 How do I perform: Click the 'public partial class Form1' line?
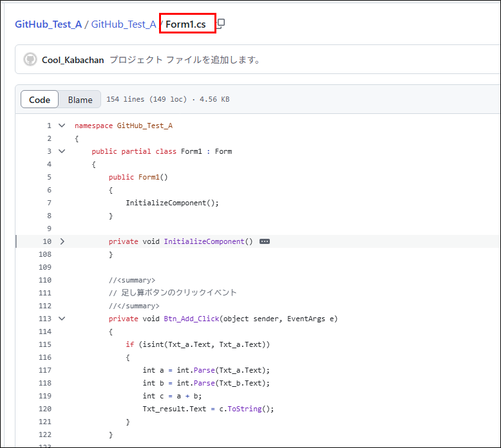coord(162,151)
